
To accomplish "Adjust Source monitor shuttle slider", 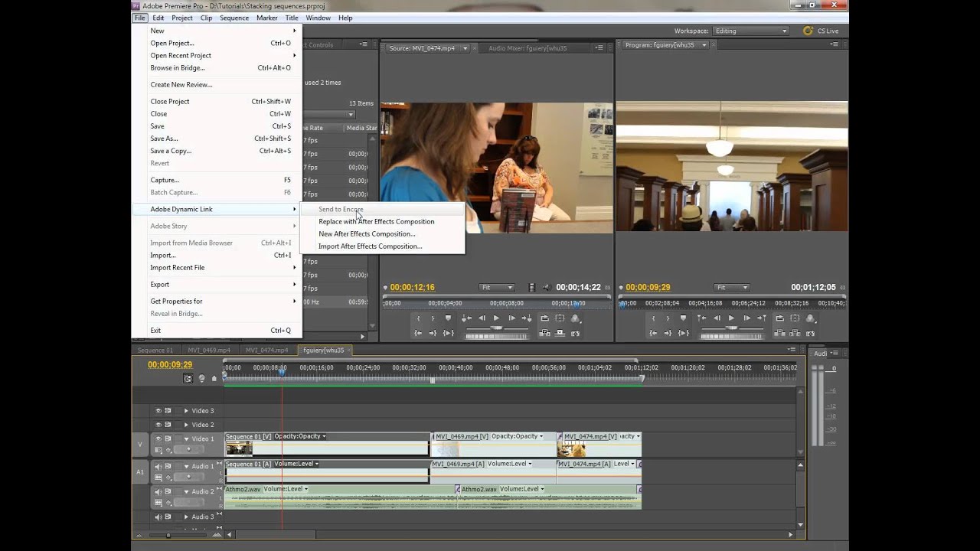I will 496,328.
